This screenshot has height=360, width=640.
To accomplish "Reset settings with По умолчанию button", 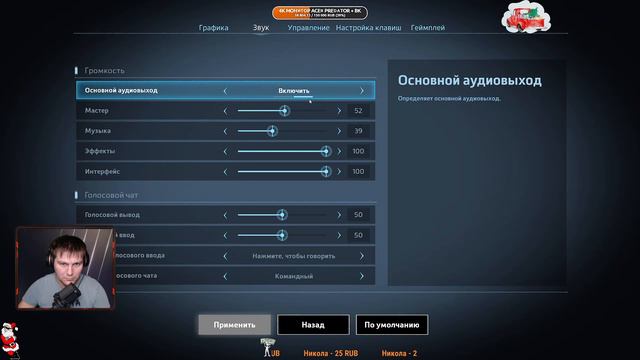I will coord(392,325).
